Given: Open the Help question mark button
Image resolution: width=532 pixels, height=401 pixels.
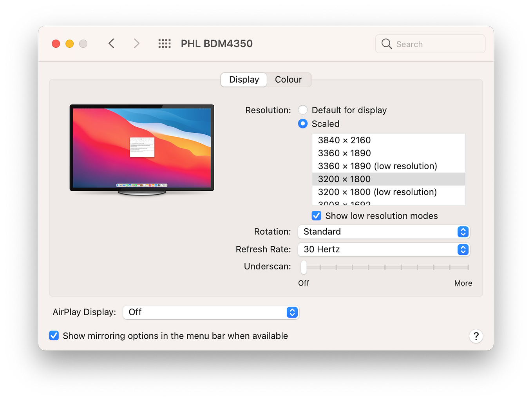Looking at the screenshot, I should (476, 336).
